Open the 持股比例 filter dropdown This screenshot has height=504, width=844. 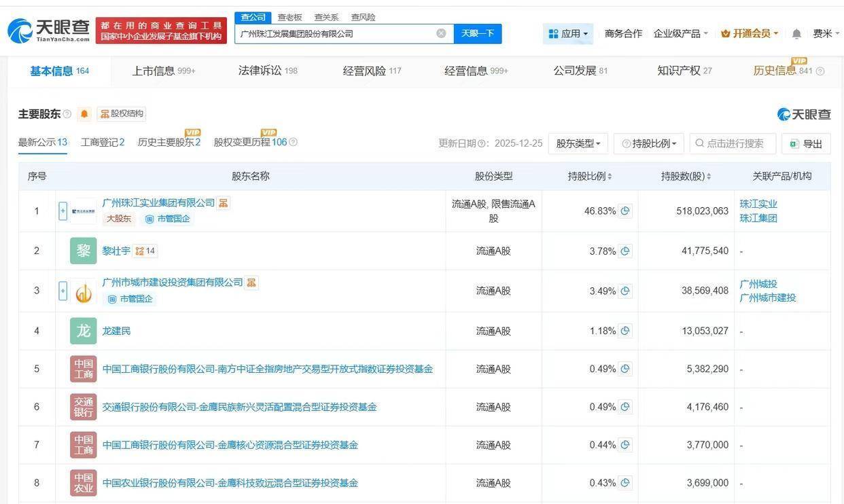coord(649,143)
